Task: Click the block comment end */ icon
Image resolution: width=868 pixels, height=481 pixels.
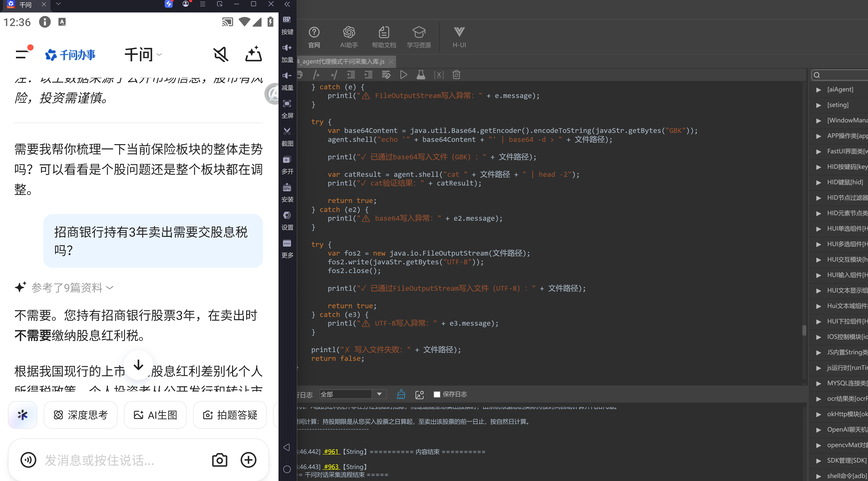Action: [334, 75]
